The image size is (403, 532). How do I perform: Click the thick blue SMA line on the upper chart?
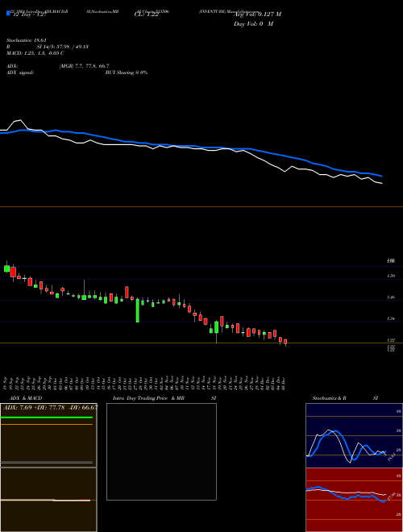(190, 146)
